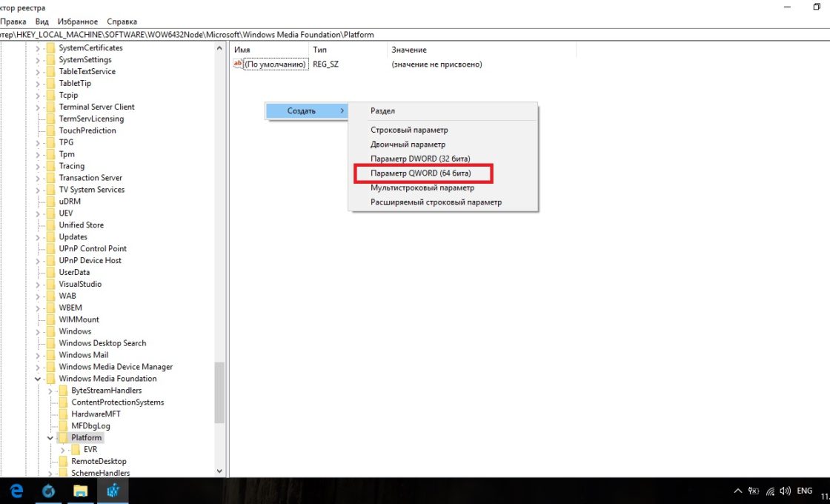
Task: Click the TPG folder icon
Action: point(51,142)
